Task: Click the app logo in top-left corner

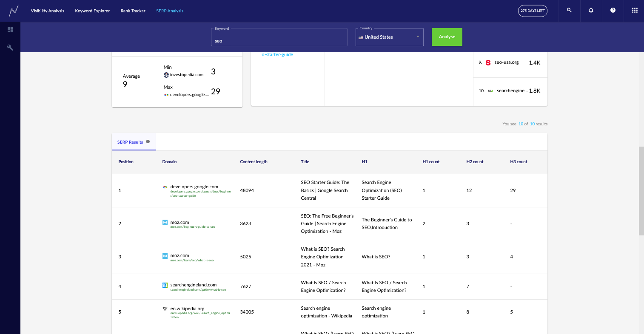Action: (14, 11)
